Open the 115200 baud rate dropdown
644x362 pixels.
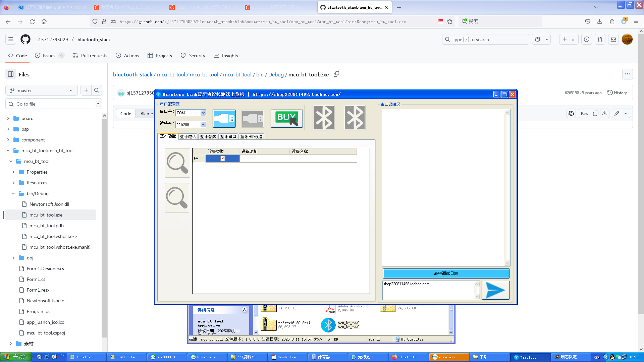click(203, 125)
